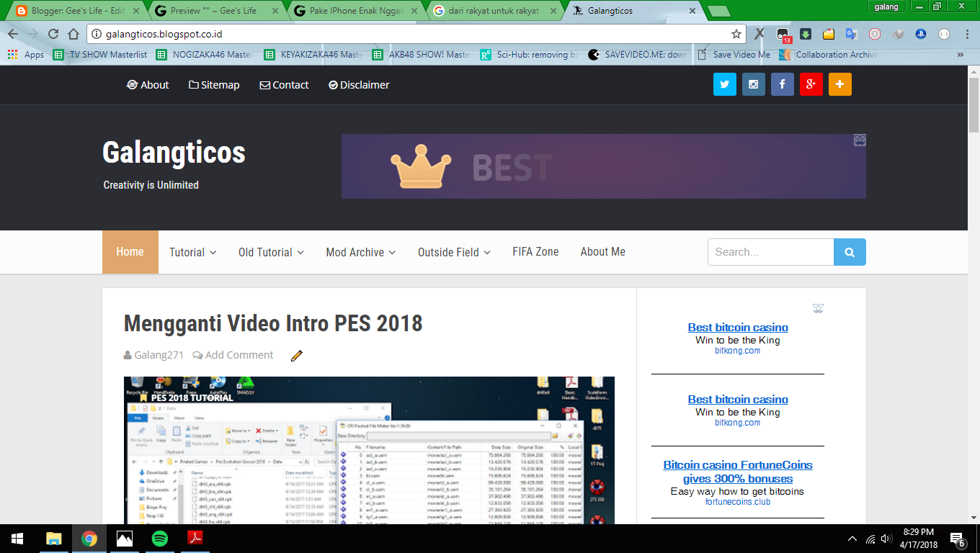This screenshot has width=980, height=553.
Task: Go back to the previous page
Action: pos(13,34)
